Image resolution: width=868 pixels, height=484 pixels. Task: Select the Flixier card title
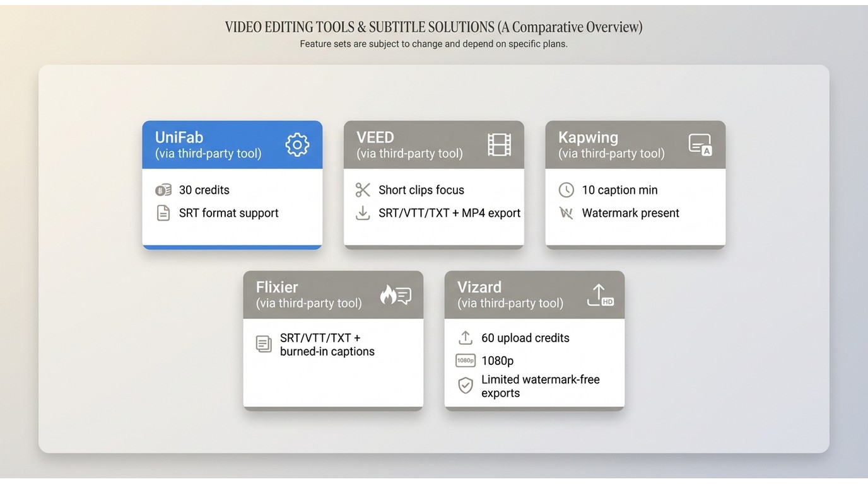coord(277,287)
